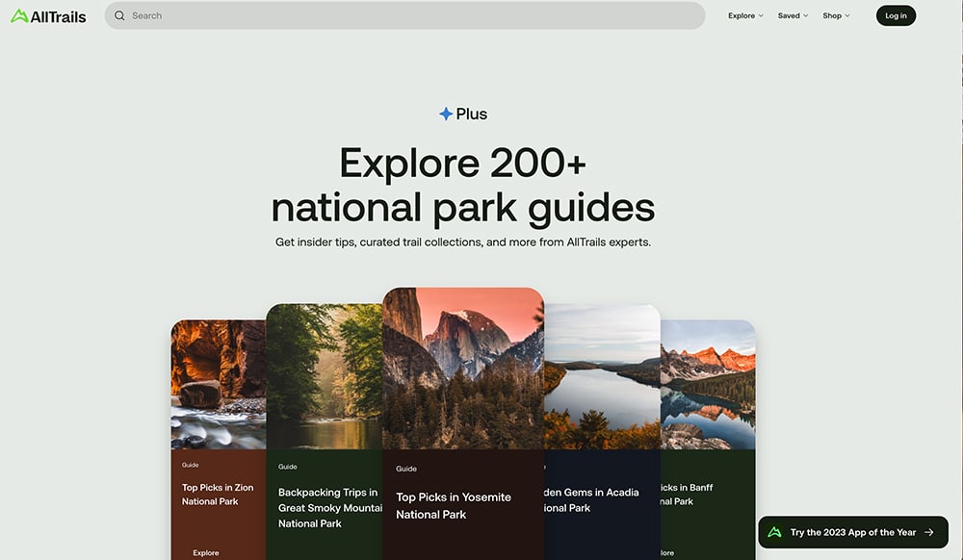963x560 pixels.
Task: Expand the Explore chevron arrow
Action: (761, 16)
